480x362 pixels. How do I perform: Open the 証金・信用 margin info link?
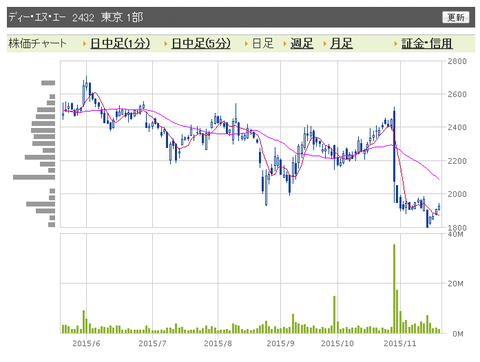(x=427, y=43)
